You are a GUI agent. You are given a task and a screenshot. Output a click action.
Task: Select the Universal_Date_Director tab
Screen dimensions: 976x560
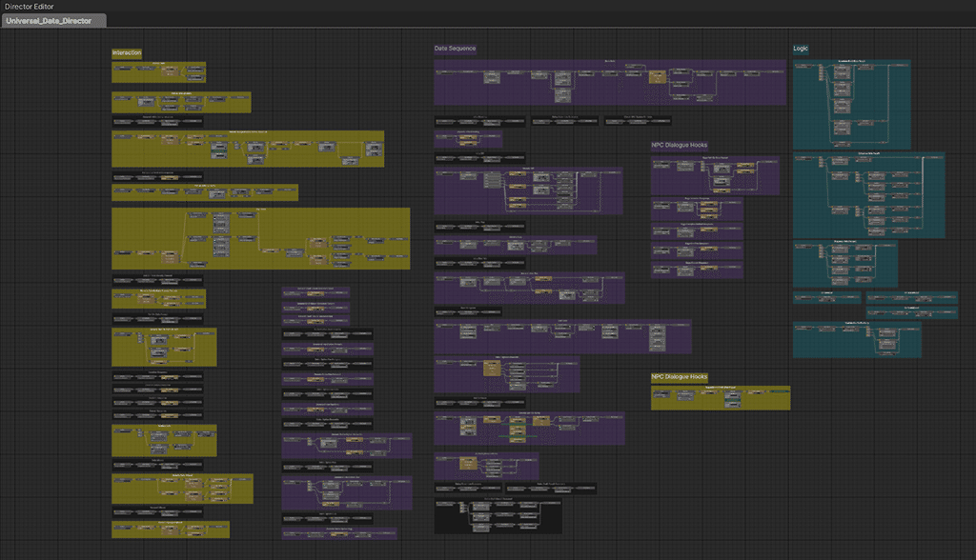(x=54, y=21)
